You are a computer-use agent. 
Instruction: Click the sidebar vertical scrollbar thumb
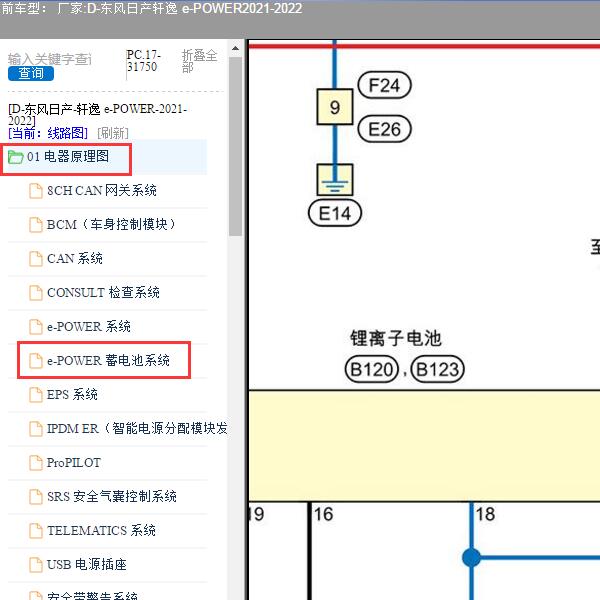(x=235, y=147)
